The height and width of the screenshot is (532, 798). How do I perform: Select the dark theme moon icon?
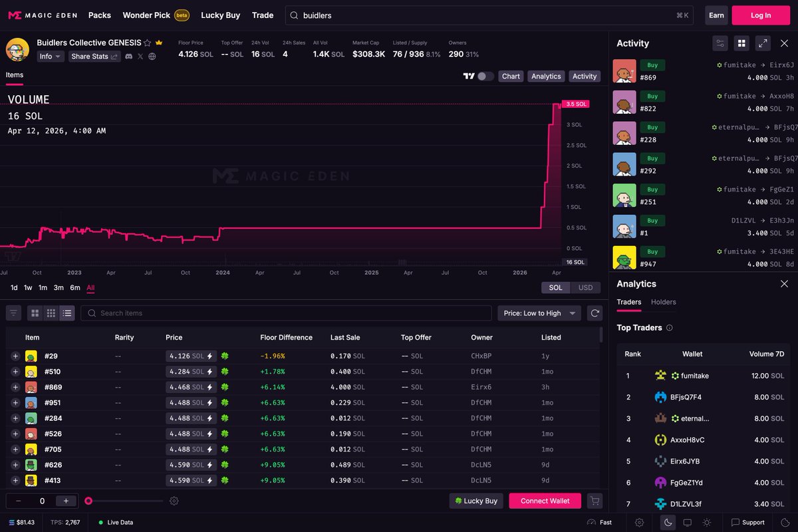[668, 523]
